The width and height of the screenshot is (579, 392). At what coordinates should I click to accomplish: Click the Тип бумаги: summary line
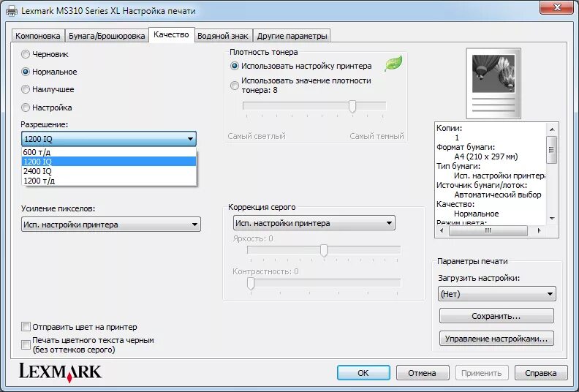coord(458,166)
